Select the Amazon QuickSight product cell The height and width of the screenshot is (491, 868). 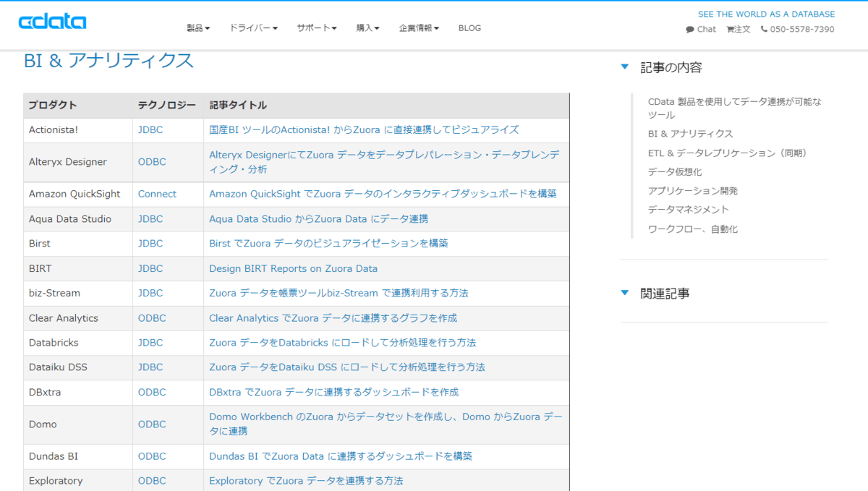[x=78, y=194]
